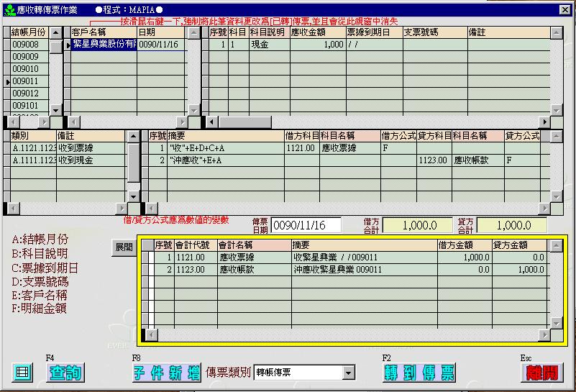Click the 查詢 query button
Screen dimensions: 576x392
(x=65, y=373)
